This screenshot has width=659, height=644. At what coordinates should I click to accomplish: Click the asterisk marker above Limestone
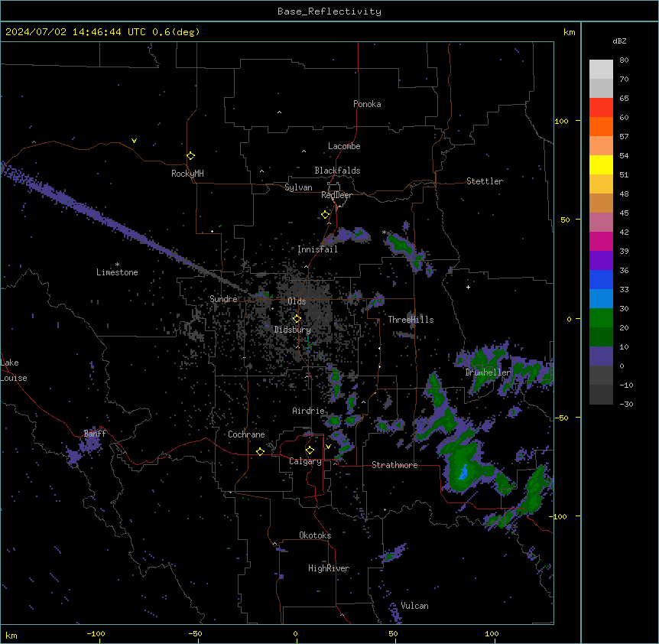pyautogui.click(x=117, y=265)
